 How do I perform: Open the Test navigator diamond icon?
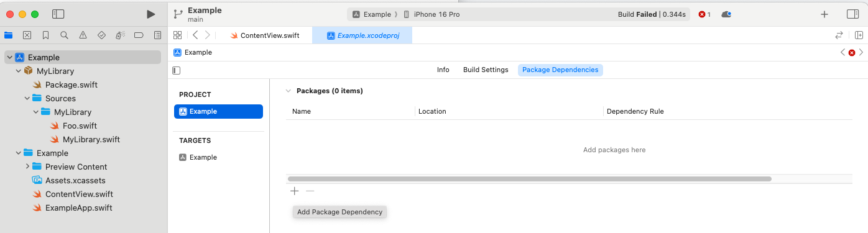[x=102, y=35]
